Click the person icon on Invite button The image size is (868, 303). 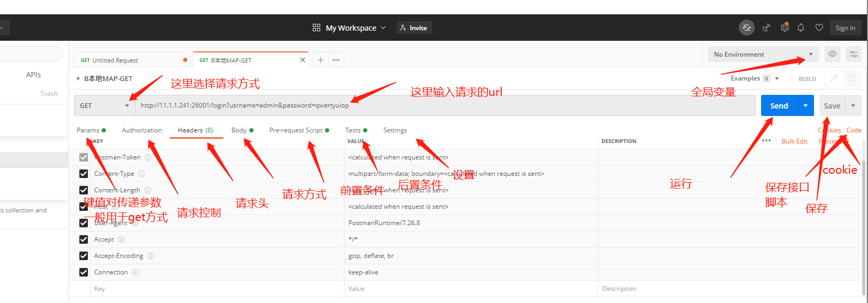403,28
